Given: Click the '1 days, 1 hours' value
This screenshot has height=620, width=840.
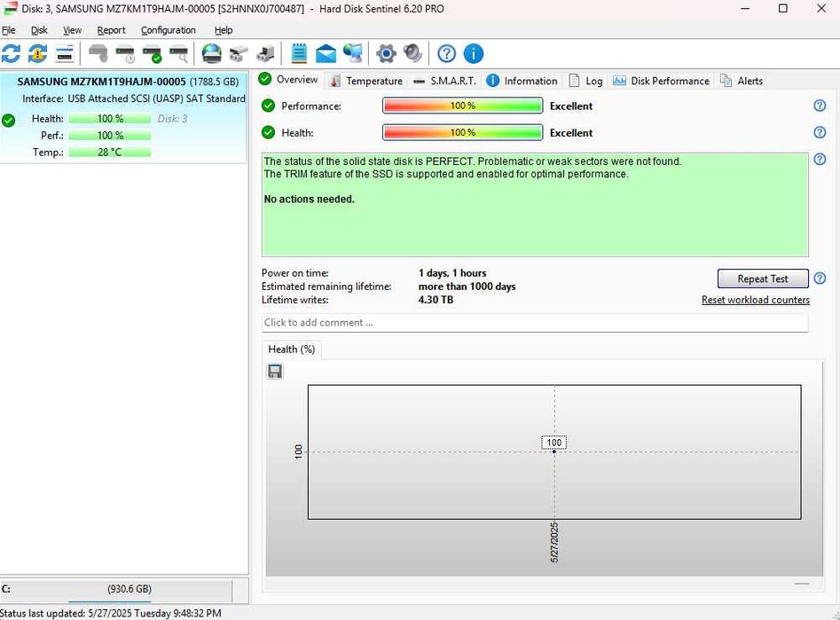Looking at the screenshot, I should 452,273.
